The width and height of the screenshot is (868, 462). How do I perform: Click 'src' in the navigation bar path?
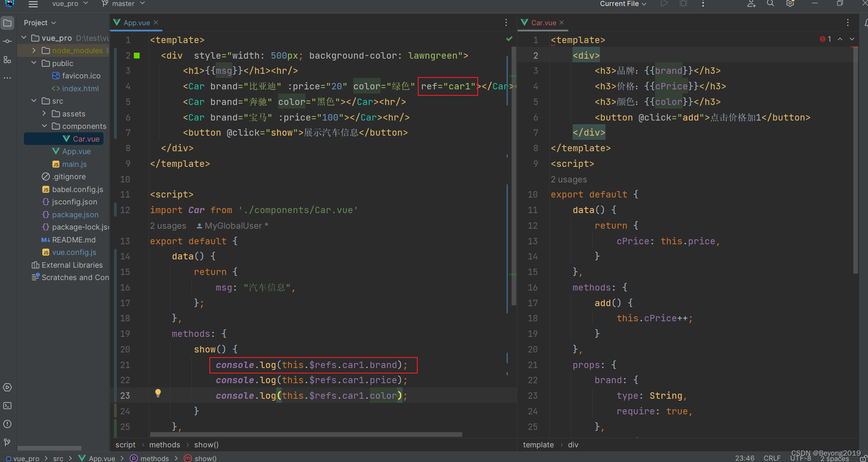tap(58, 458)
